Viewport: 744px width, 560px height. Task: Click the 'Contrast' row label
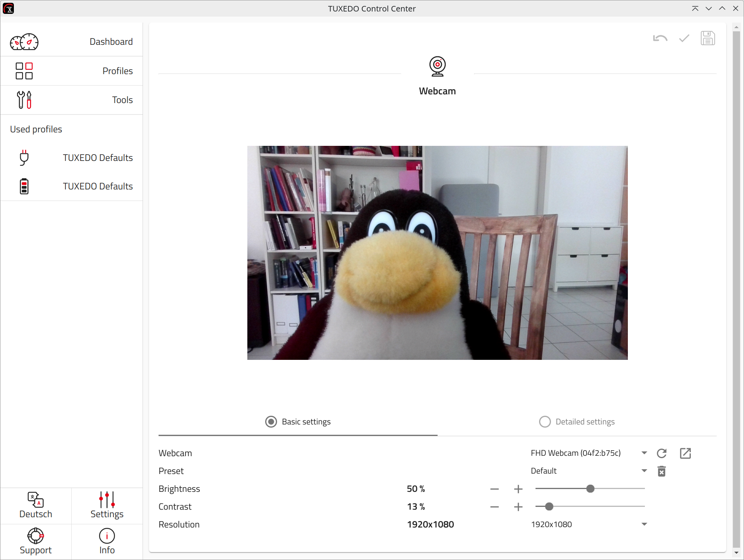pyautogui.click(x=175, y=506)
